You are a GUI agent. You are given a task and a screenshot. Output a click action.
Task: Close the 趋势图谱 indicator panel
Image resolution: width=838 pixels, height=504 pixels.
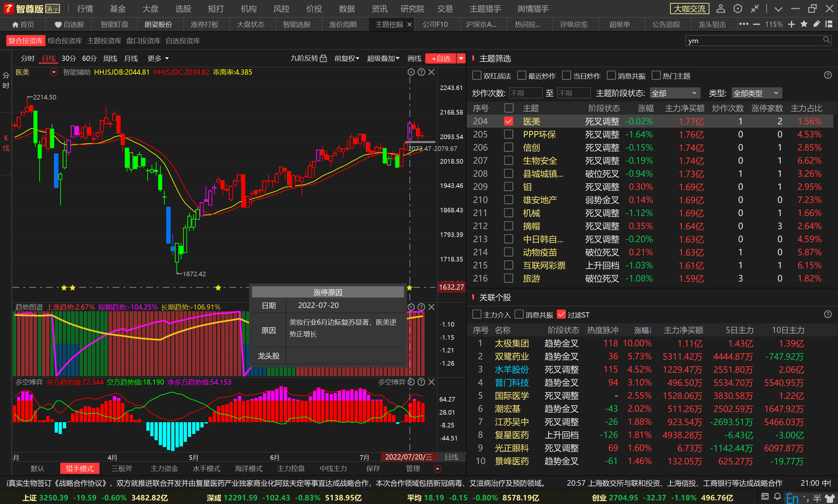point(431,307)
